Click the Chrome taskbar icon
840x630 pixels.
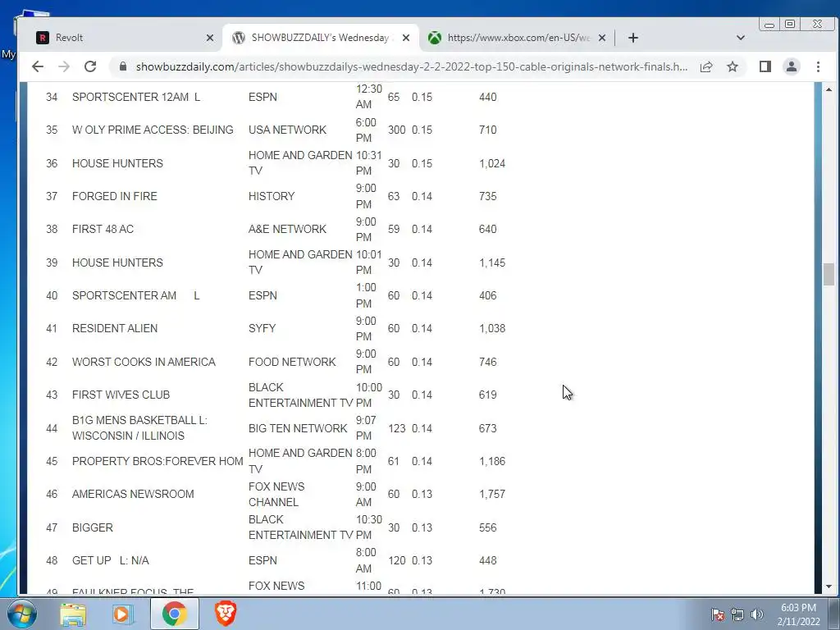point(175,614)
